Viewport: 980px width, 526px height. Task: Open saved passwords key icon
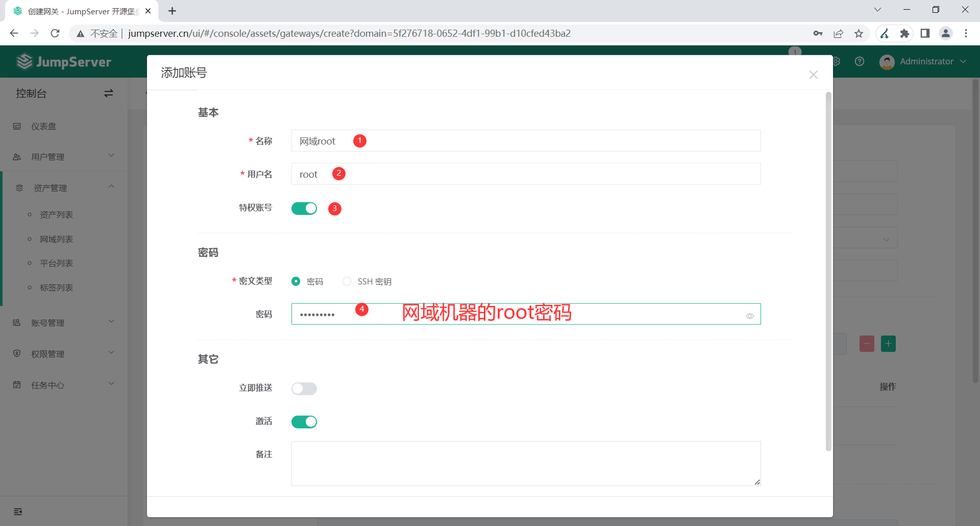pos(818,33)
